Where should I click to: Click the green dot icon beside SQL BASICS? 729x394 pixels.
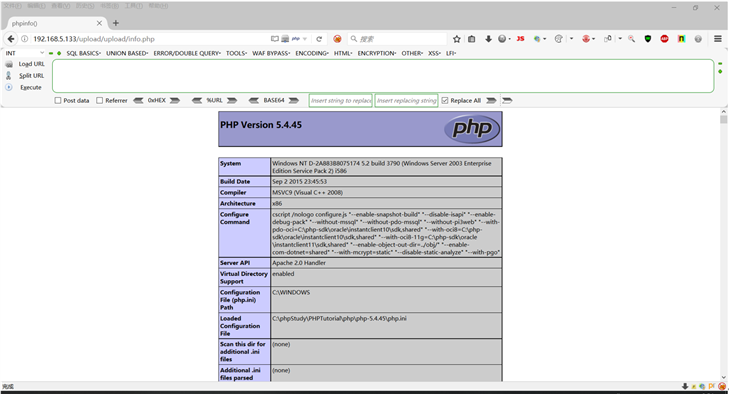[59, 53]
